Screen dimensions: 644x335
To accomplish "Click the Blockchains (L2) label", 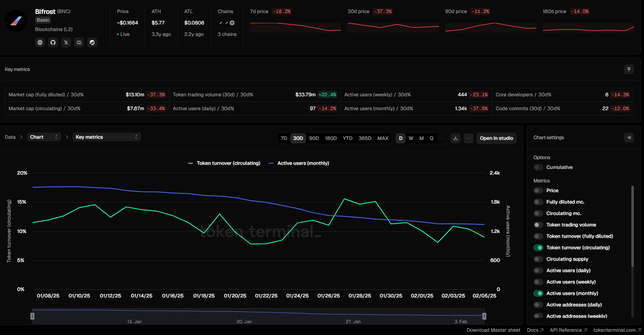I will 54,29.
